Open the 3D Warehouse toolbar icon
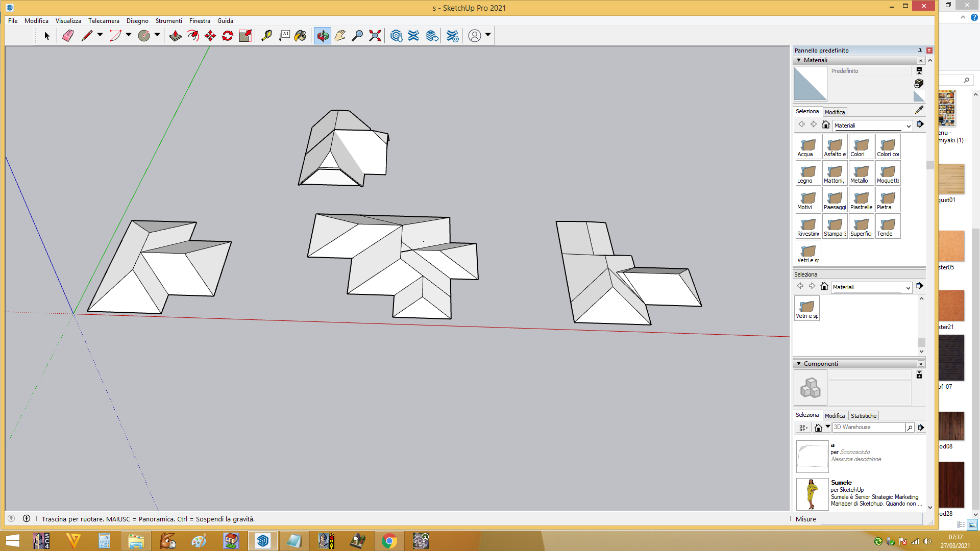This screenshot has height=551, width=980. pos(397,36)
